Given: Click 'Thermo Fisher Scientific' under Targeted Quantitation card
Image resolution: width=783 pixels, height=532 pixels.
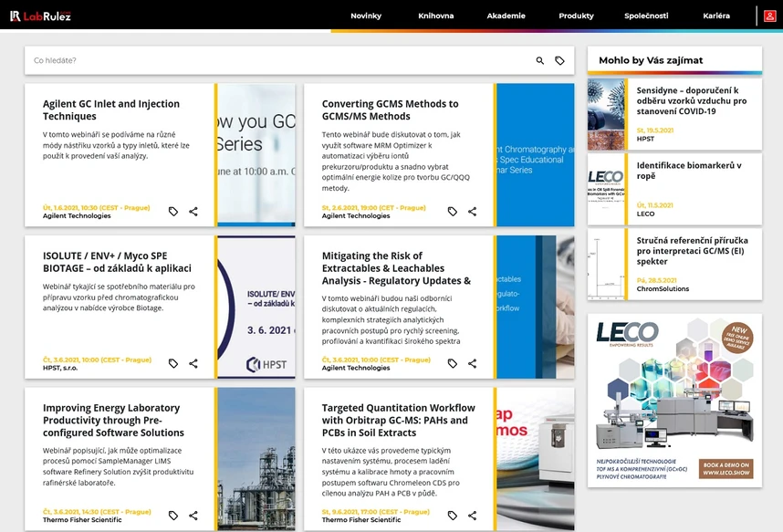Looking at the screenshot, I should click(361, 519).
